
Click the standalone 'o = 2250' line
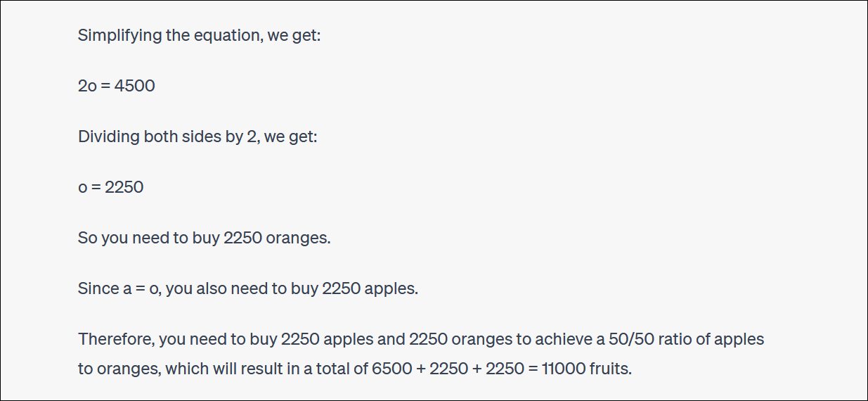[x=111, y=187]
